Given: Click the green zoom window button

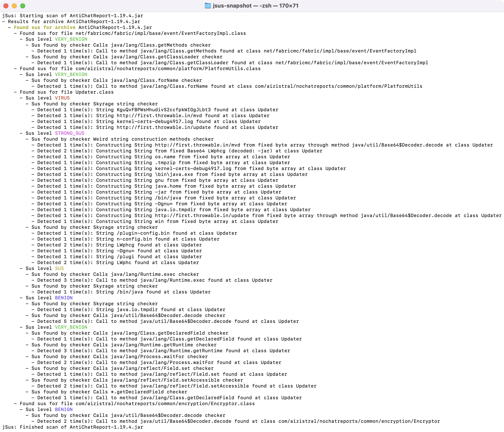Looking at the screenshot, I should click(x=23, y=6).
